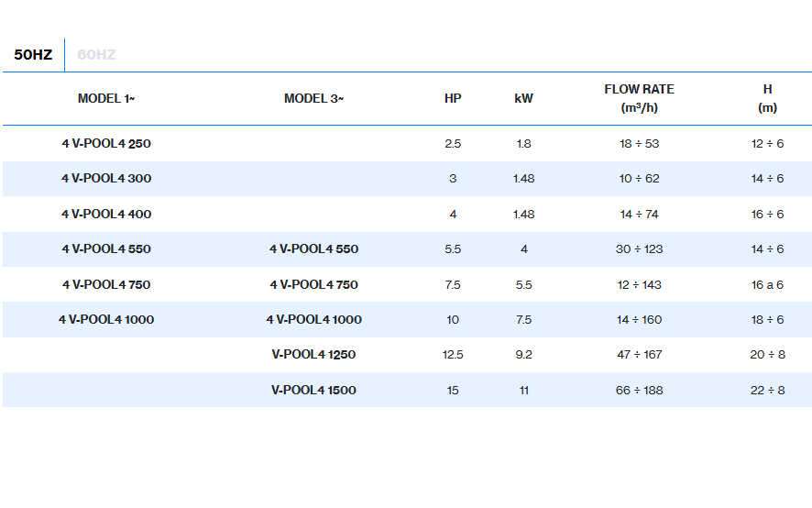Switch to the 60HZ tab
Image resolution: width=812 pixels, height=508 pixels.
(96, 55)
